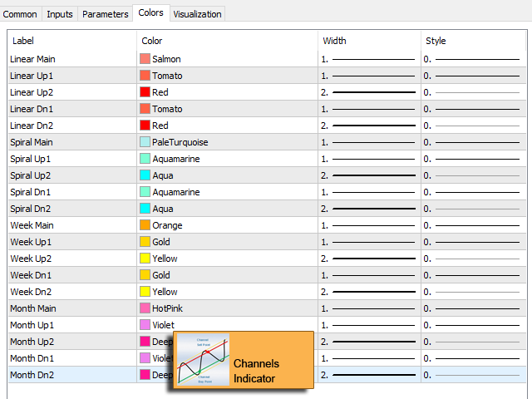Image resolution: width=532 pixels, height=399 pixels.
Task: Select the Violet swatch for Month Up1
Action: pos(145,325)
